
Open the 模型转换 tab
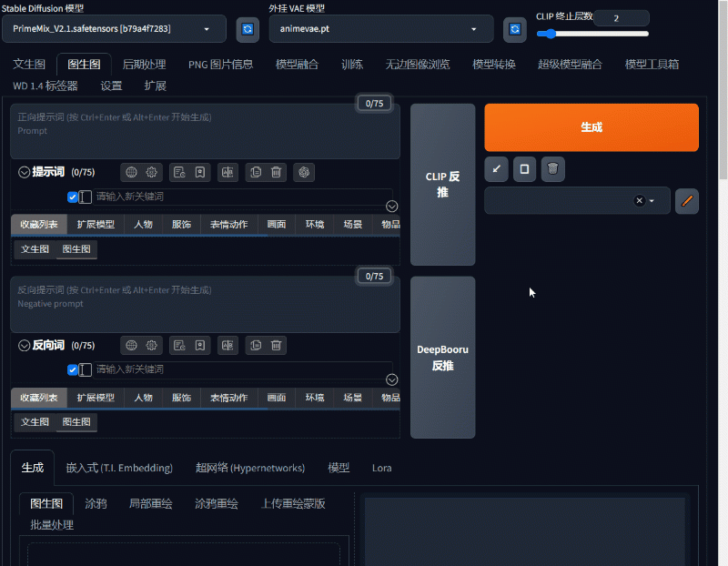494,64
